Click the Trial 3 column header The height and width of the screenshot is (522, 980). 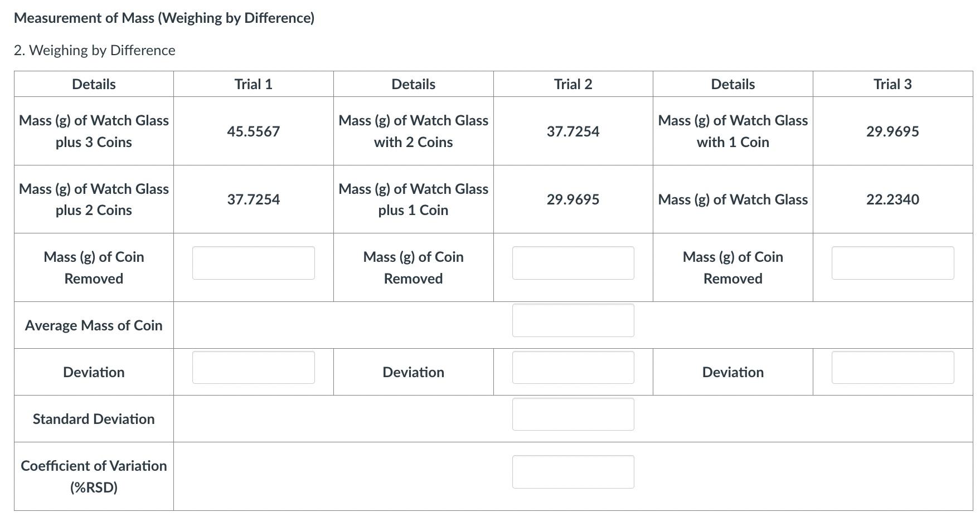tap(892, 84)
